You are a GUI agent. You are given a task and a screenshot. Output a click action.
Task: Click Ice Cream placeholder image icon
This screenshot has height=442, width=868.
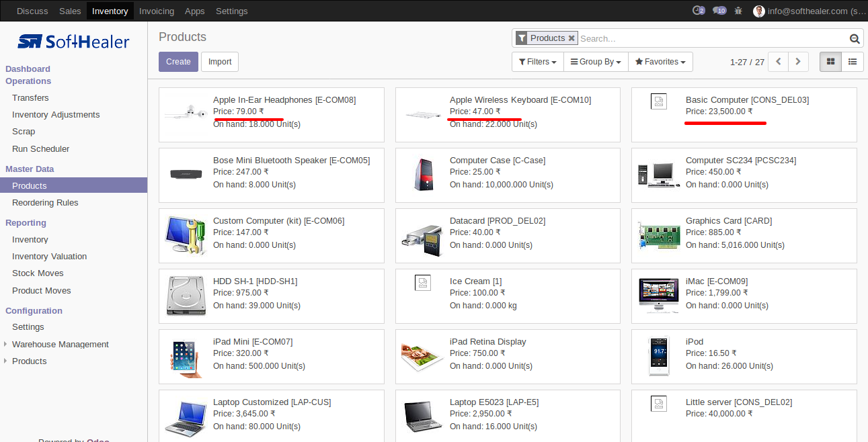coord(423,283)
